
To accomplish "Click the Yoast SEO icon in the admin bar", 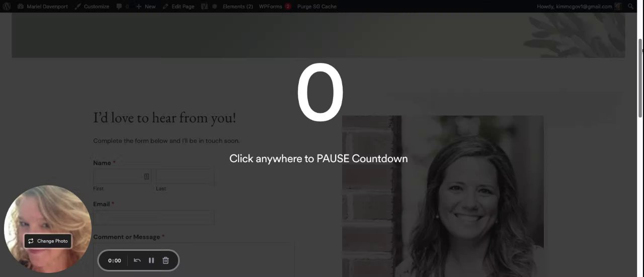I will click(x=204, y=7).
